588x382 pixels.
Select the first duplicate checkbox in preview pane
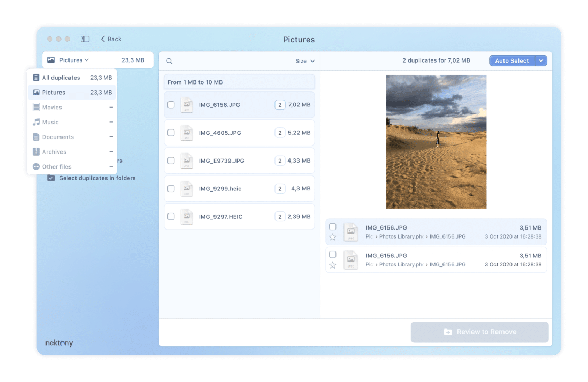[333, 227]
